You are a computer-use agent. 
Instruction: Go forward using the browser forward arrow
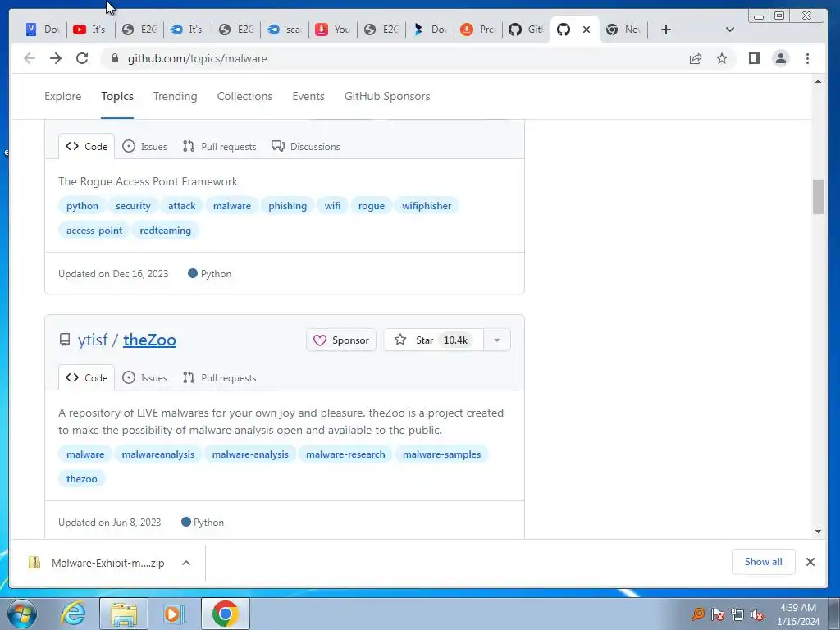(56, 58)
